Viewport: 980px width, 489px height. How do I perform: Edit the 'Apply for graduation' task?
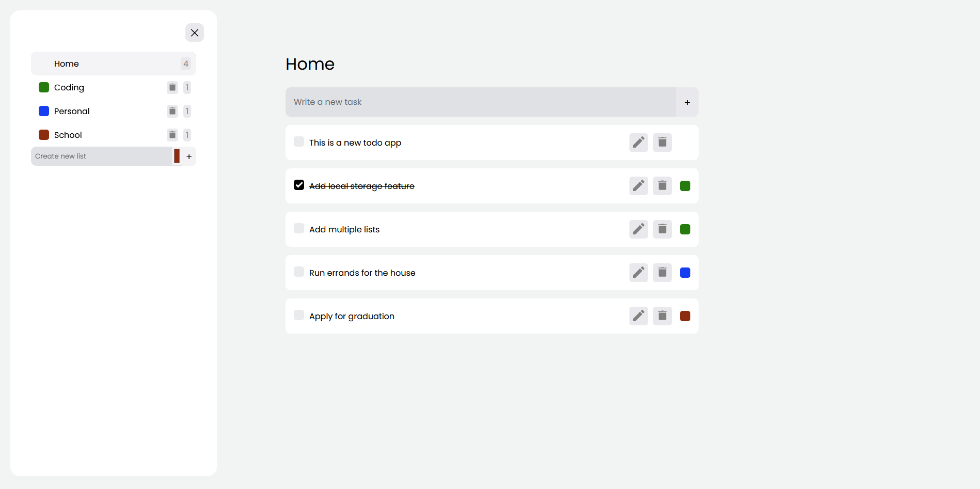(x=639, y=316)
